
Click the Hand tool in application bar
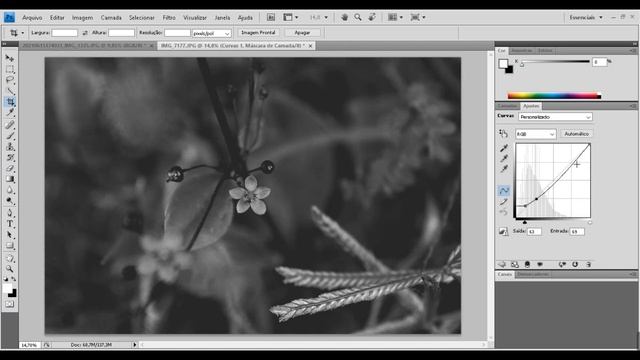[x=344, y=18]
